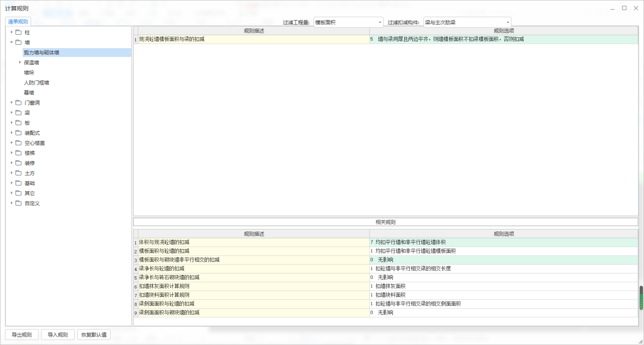Select row 梁侧面面积与砌块墙的扣减

tap(254, 313)
